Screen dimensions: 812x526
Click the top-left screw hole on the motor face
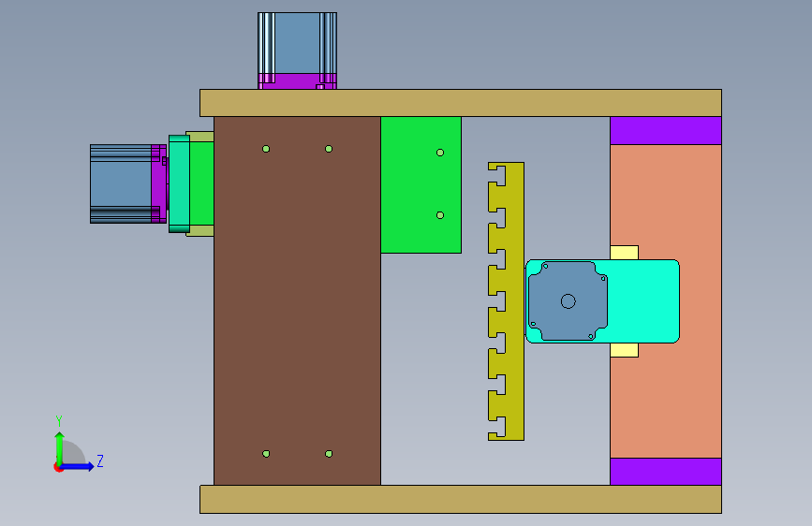point(545,266)
